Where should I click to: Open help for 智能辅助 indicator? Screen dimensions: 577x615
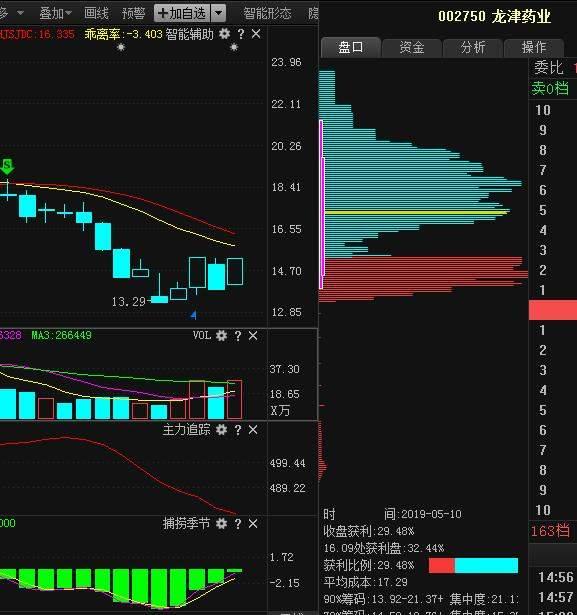tap(241, 34)
